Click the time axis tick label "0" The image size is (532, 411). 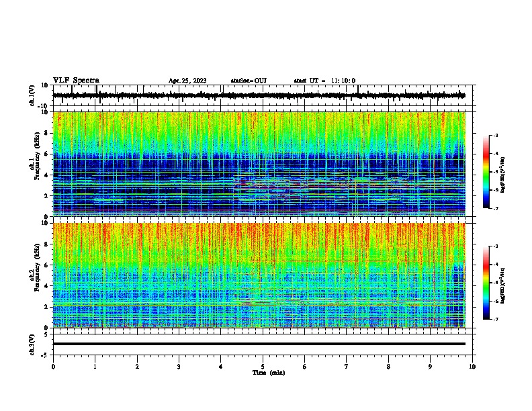(53, 367)
